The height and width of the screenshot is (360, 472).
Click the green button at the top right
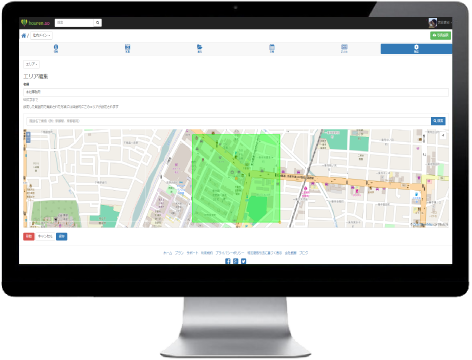pyautogui.click(x=440, y=35)
